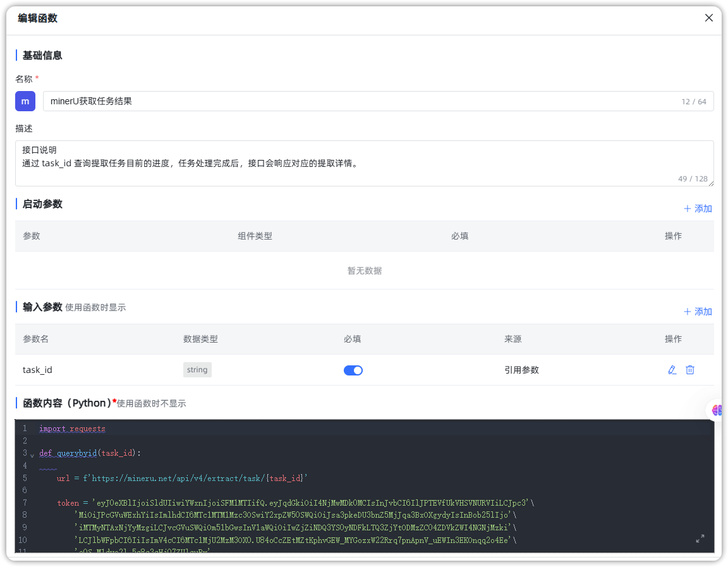Click the 组件类型 column header
Image resolution: width=728 pixels, height=567 pixels.
tap(255, 236)
